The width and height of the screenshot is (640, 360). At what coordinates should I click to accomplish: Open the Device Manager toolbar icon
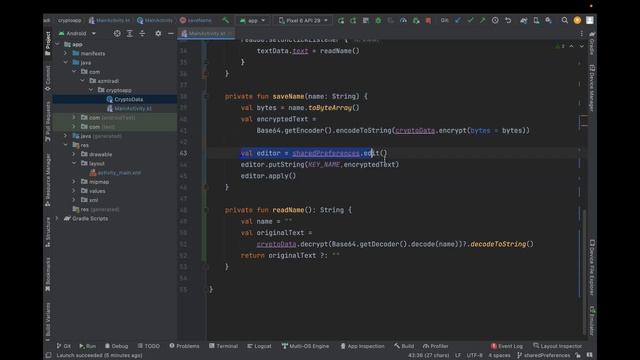click(x=536, y=20)
